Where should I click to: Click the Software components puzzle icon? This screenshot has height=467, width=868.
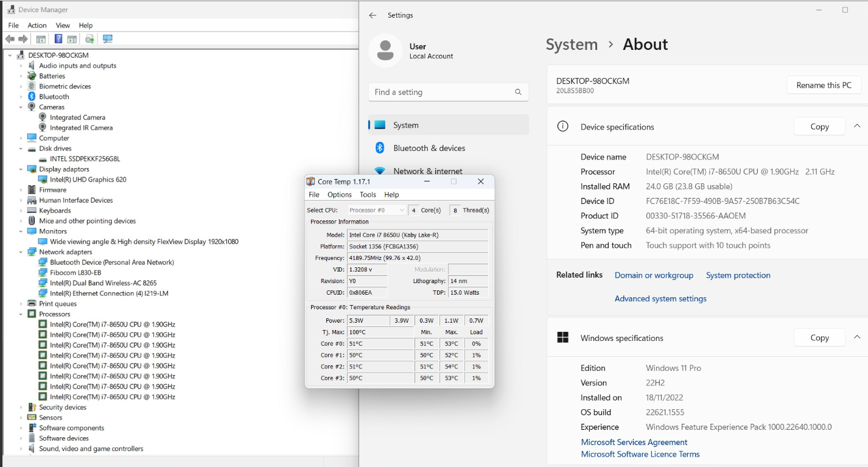point(32,427)
